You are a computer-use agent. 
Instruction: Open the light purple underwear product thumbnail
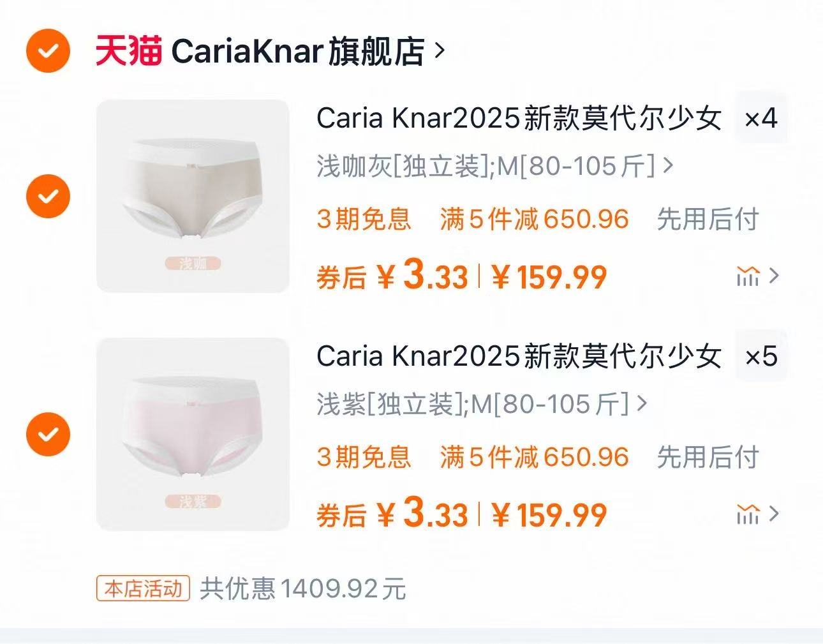[x=193, y=434]
